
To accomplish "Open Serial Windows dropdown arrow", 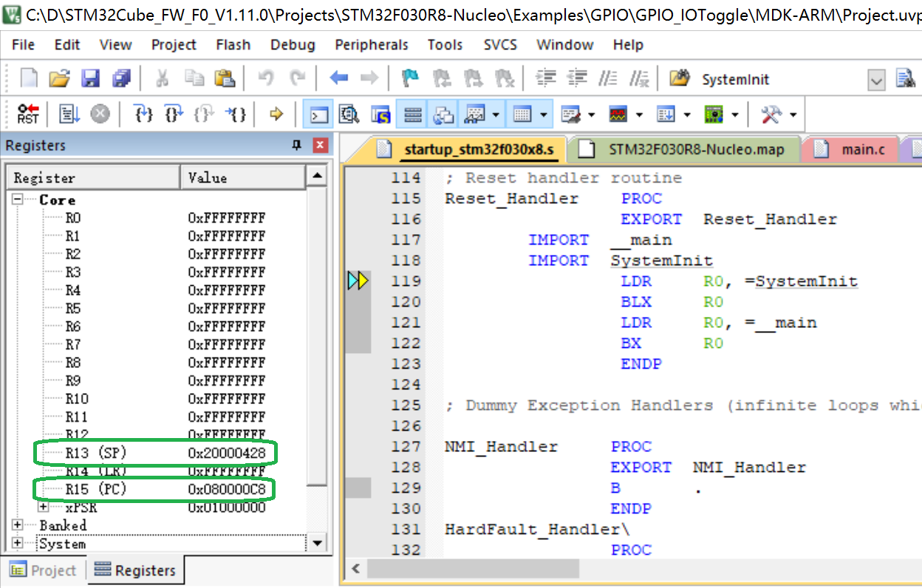I will coord(593,114).
